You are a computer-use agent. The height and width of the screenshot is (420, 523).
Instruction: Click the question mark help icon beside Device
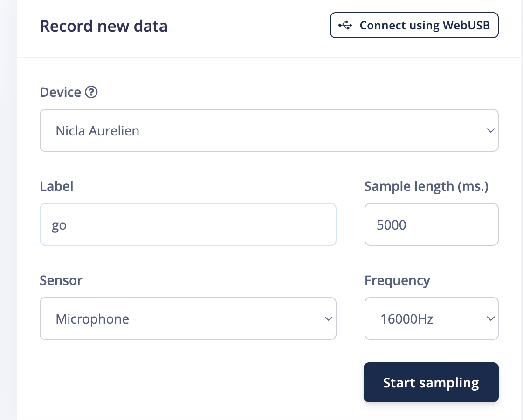pos(91,92)
